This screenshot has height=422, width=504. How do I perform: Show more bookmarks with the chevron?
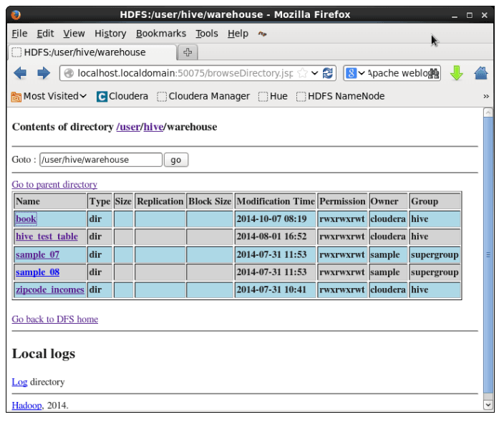(486, 96)
